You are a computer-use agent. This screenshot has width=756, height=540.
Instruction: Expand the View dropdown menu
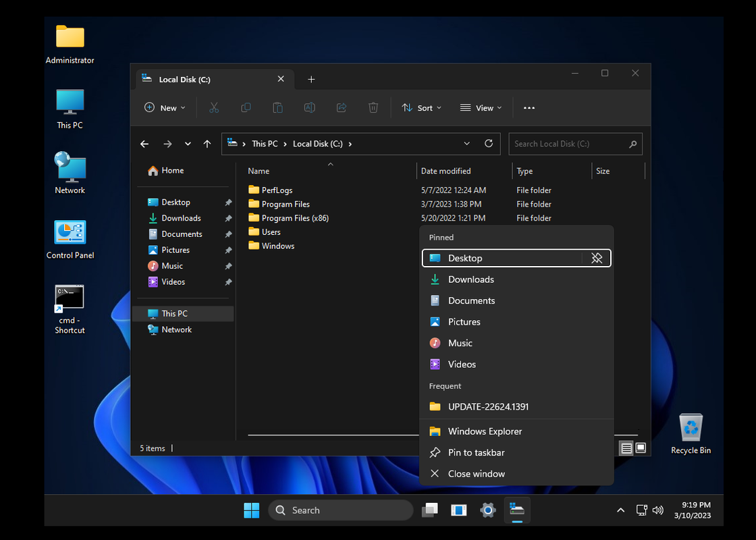coord(481,108)
